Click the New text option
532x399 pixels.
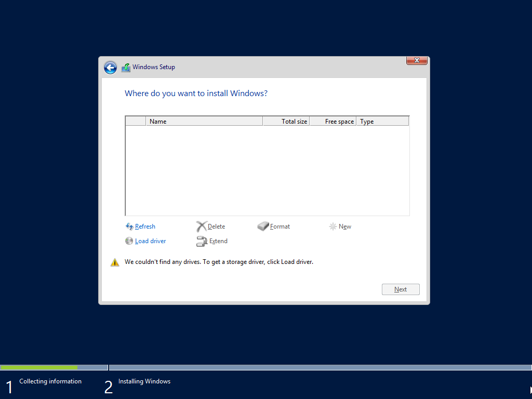pyautogui.click(x=345, y=227)
